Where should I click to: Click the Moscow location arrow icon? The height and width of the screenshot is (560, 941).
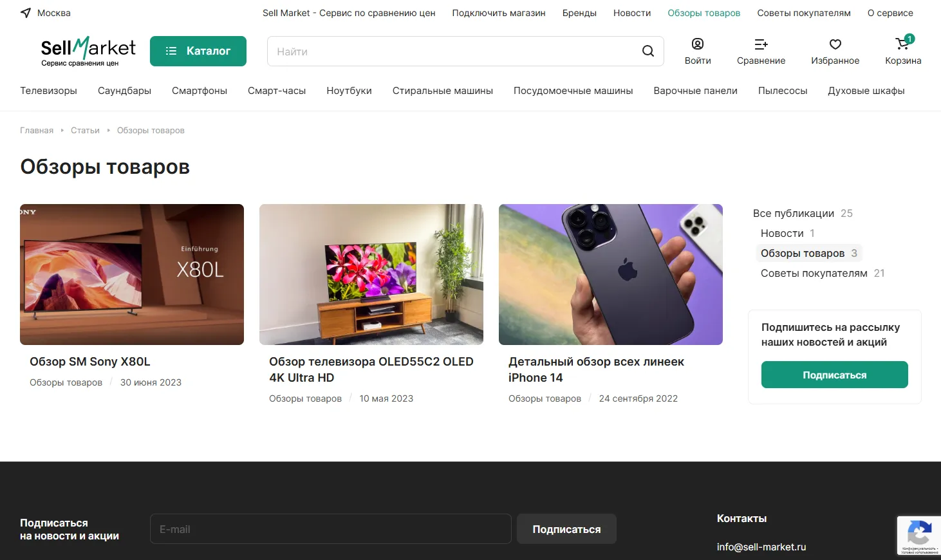click(26, 13)
